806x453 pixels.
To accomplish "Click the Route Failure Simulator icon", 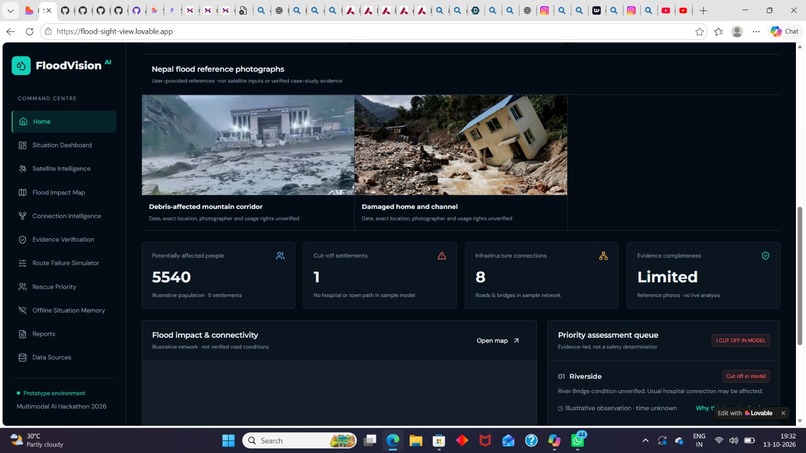I will (22, 263).
